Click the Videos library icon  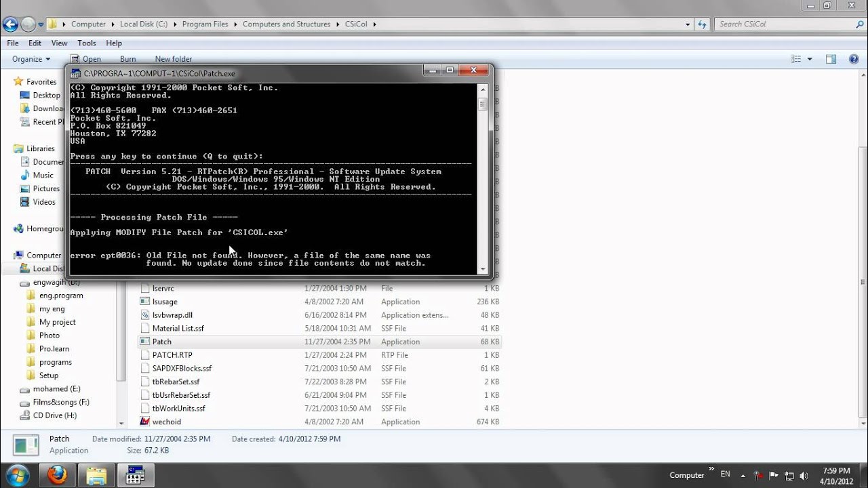point(26,202)
